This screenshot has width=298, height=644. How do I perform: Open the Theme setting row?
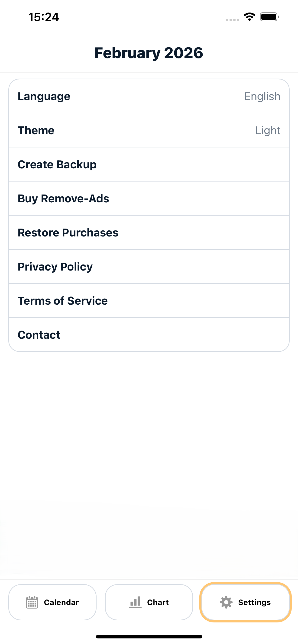click(x=149, y=130)
